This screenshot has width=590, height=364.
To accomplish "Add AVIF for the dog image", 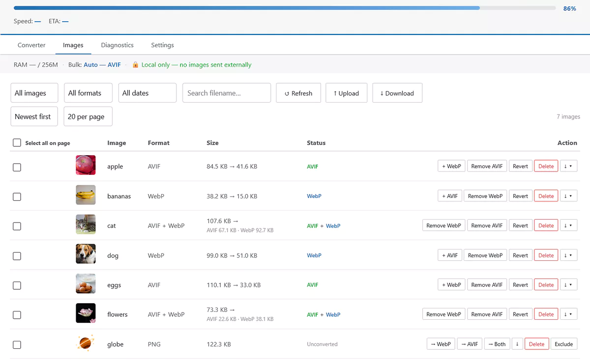I will [450, 255].
